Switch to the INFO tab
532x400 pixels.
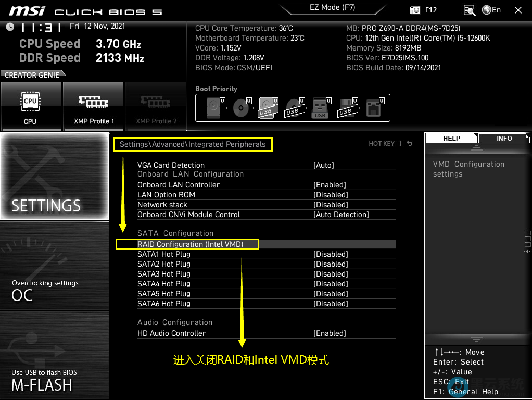504,139
